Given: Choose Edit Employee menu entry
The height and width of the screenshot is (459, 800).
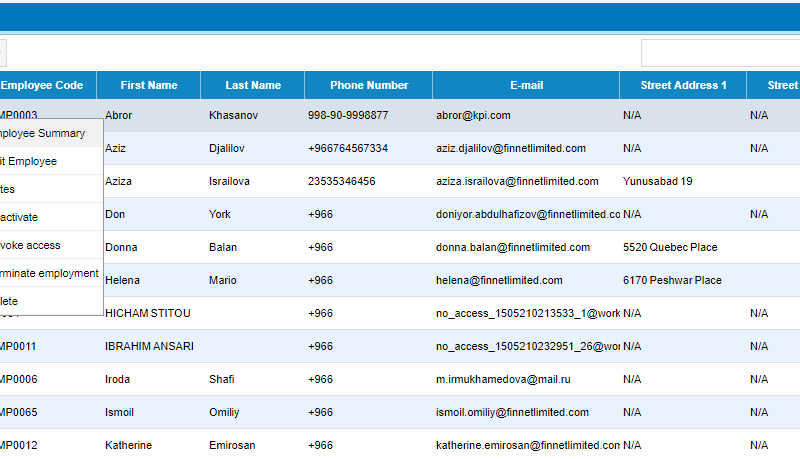Looking at the screenshot, I should 51,161.
